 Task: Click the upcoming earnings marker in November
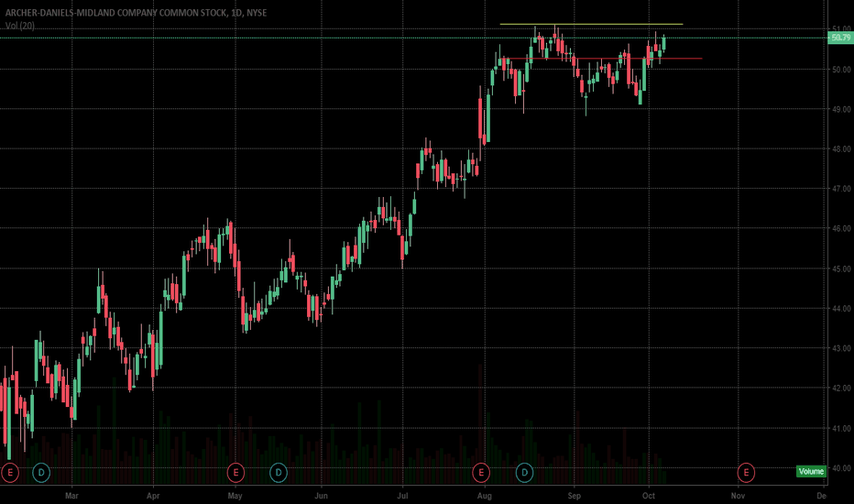coord(746,473)
